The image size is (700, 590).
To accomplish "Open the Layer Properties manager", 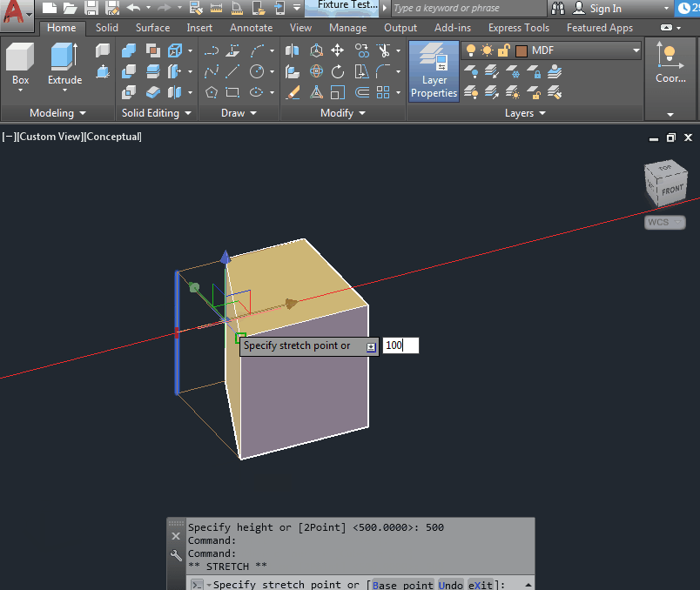I will click(x=434, y=71).
